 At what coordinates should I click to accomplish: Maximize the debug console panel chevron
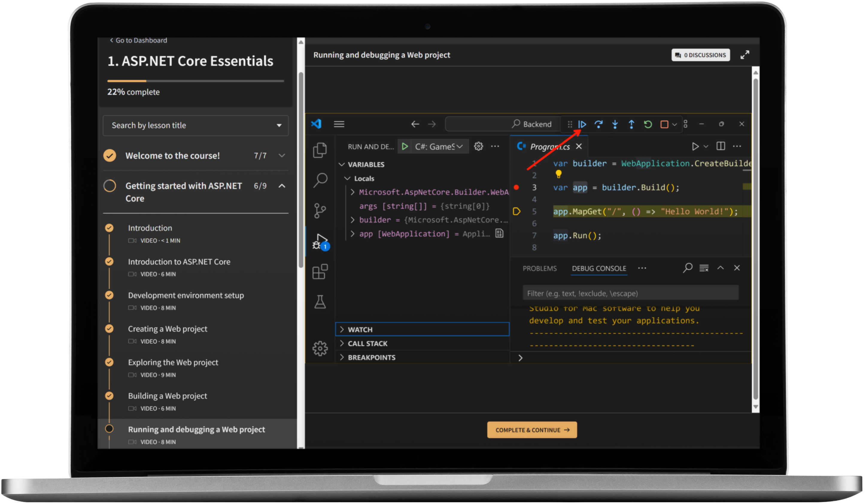click(720, 268)
